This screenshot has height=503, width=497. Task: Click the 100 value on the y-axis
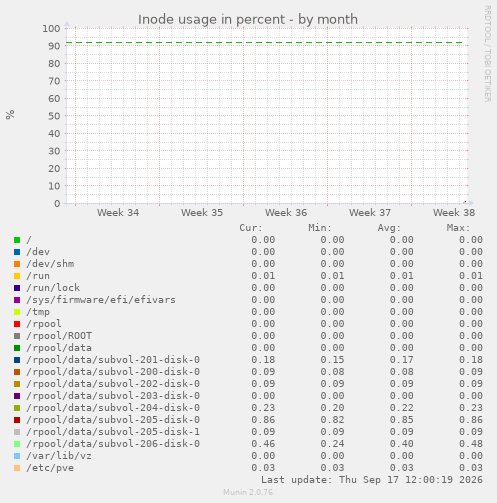51,29
